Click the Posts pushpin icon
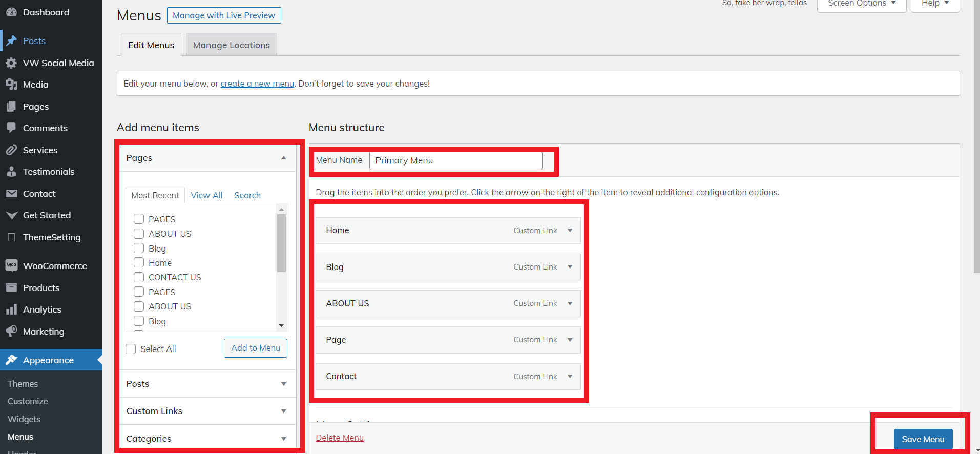The image size is (980, 454). pyautogui.click(x=11, y=41)
